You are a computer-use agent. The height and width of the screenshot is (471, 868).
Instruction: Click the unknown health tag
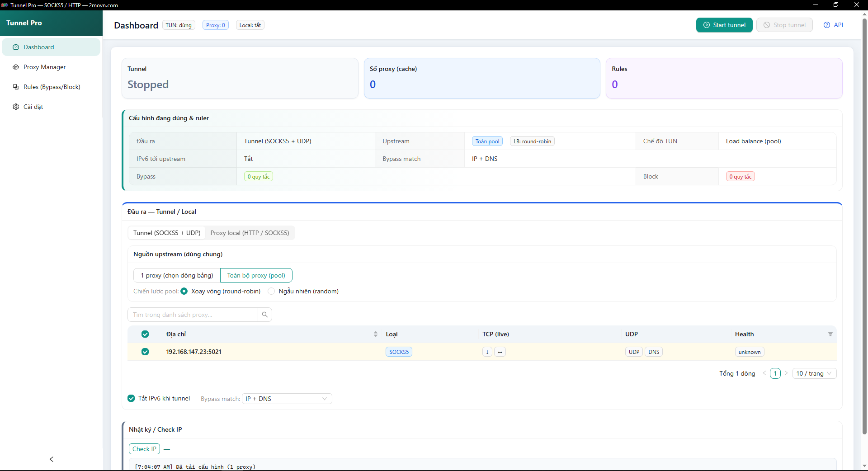pos(750,352)
